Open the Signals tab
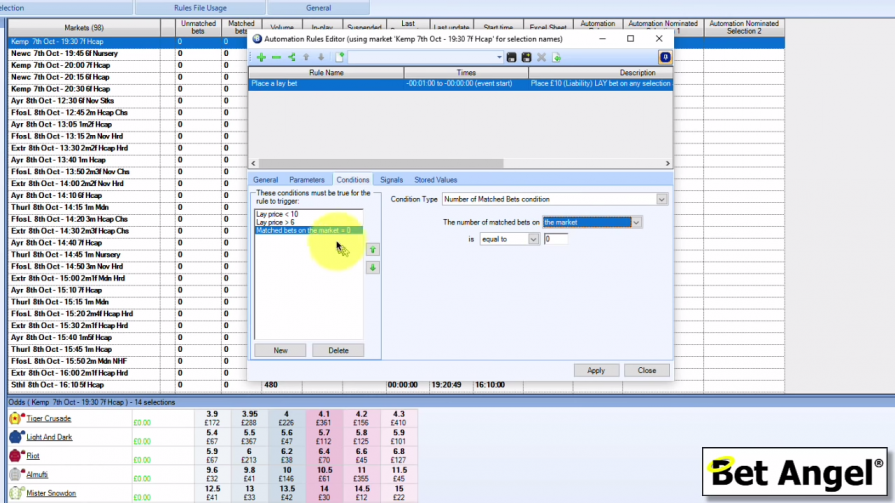This screenshot has width=895, height=503. 392,180
